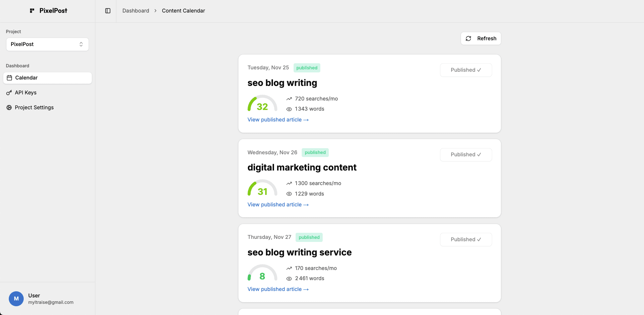Toggle Published status on digital marketing content
This screenshot has height=315, width=644.
click(466, 155)
